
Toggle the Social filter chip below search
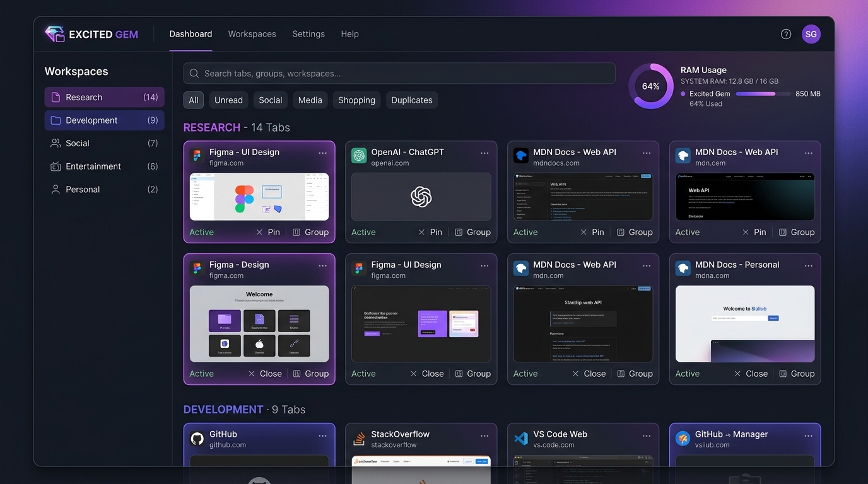point(271,100)
